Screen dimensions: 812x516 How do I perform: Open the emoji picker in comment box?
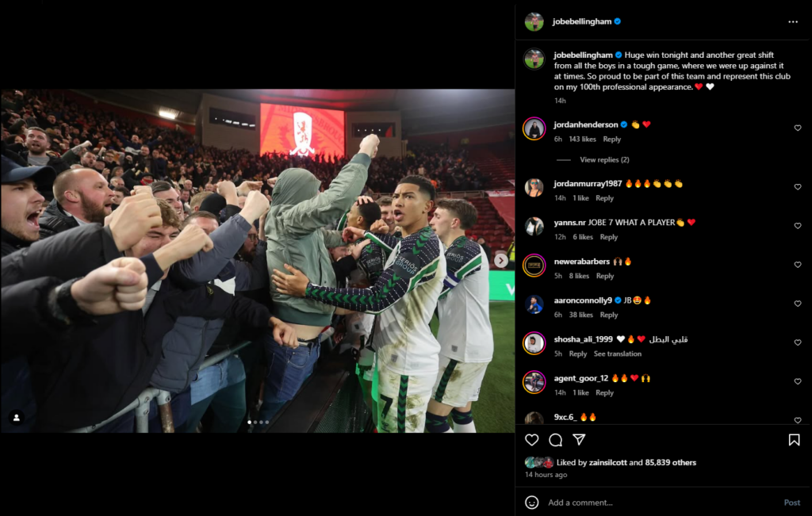(x=532, y=502)
